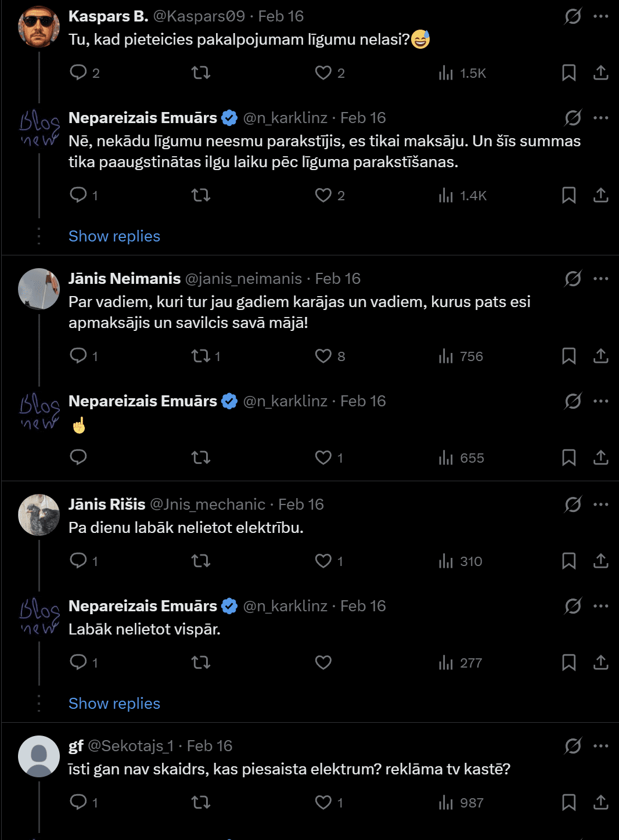Retweet Jānis Rišis' electricity tweet

coord(201,561)
